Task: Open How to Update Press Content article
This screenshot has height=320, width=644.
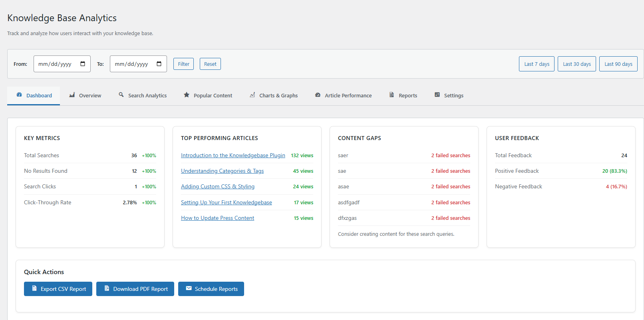Action: (217, 218)
